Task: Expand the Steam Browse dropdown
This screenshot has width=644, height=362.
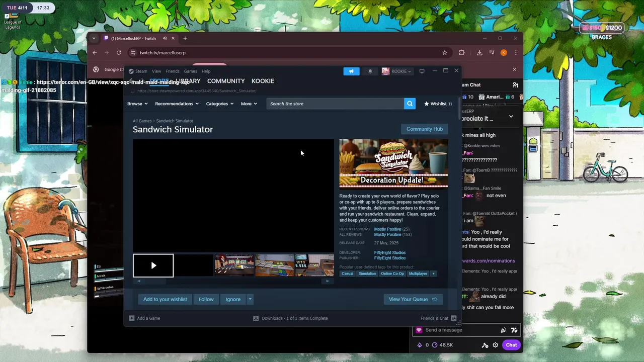Action: point(137,104)
